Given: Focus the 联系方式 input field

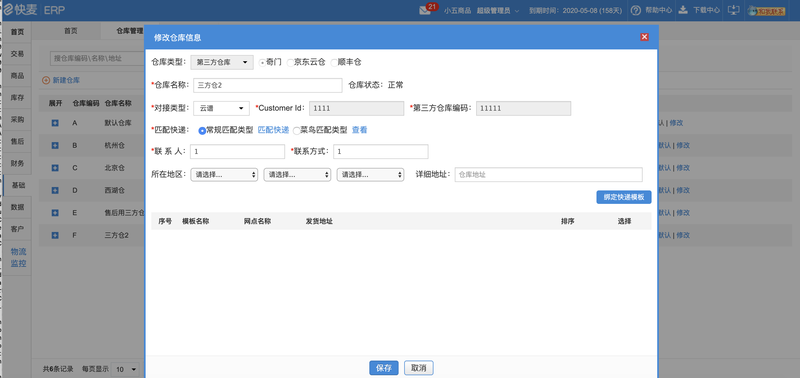Looking at the screenshot, I should (x=381, y=152).
